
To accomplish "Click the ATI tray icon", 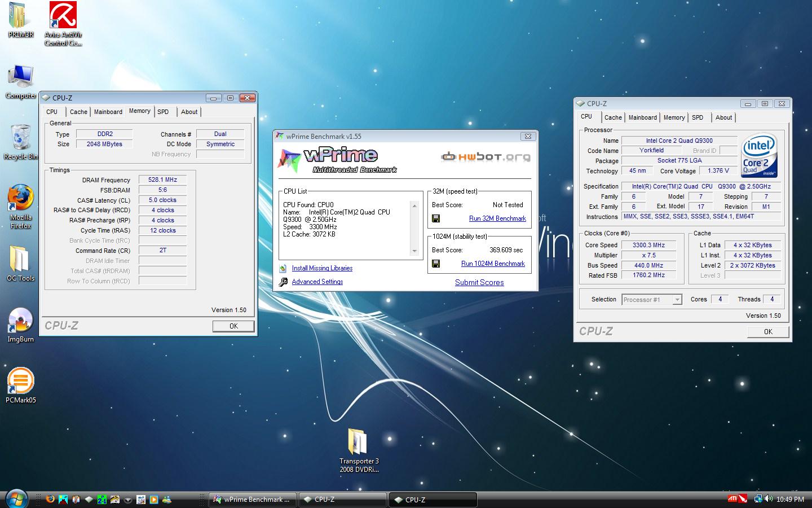I will [732, 499].
